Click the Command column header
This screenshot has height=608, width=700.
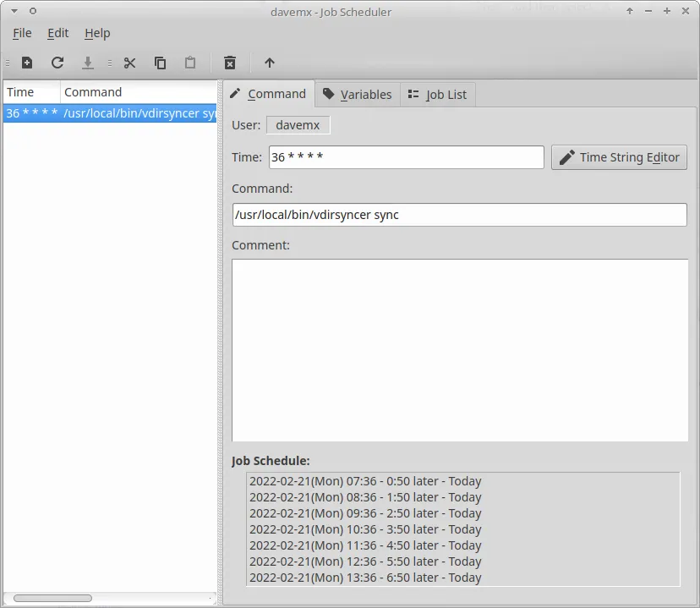139,92
